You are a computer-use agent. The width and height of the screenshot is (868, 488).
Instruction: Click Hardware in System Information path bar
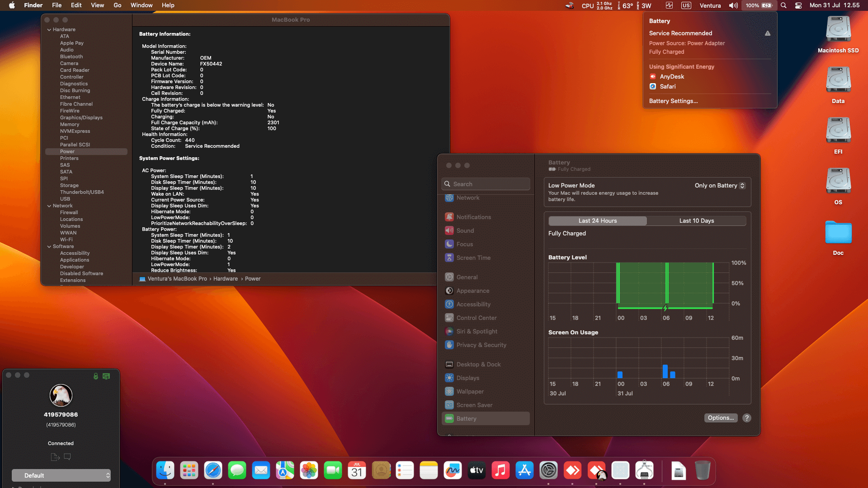pos(225,279)
